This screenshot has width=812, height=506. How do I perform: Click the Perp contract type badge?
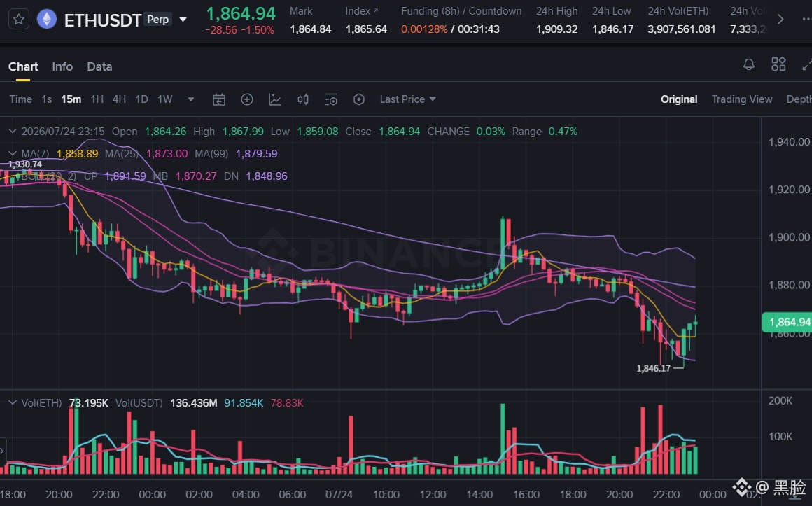[158, 20]
